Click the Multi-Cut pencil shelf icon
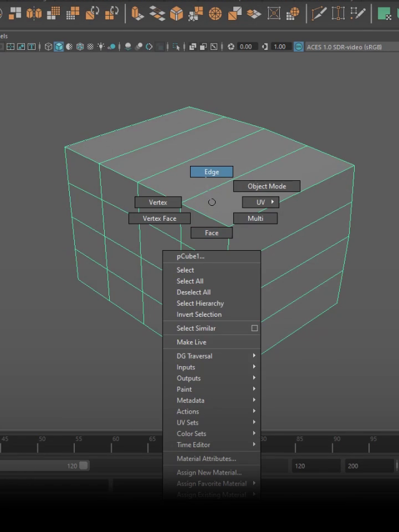The image size is (399, 532). 319,12
